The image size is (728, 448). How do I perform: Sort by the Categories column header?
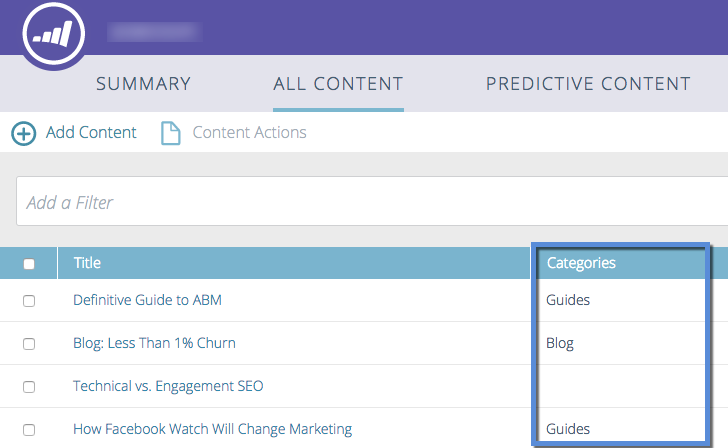coord(581,263)
